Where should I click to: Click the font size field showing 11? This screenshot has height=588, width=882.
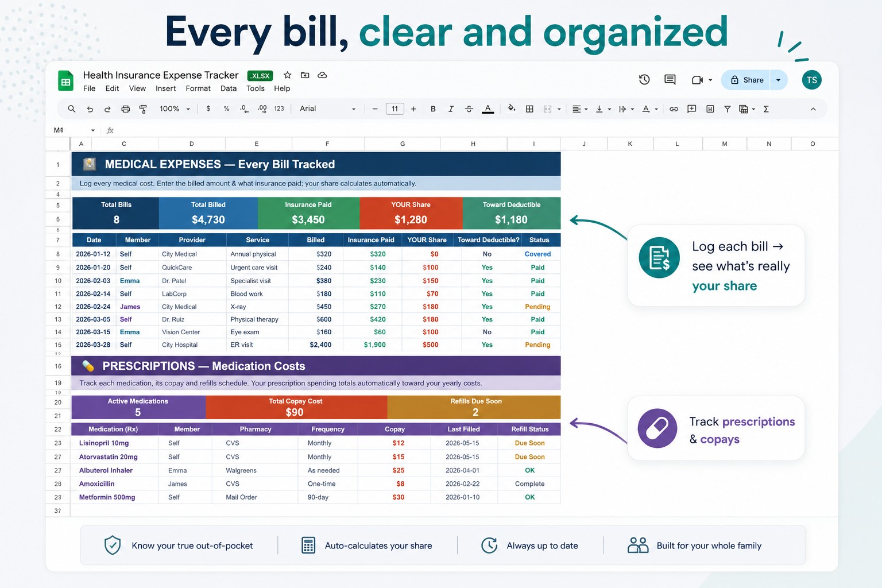394,109
